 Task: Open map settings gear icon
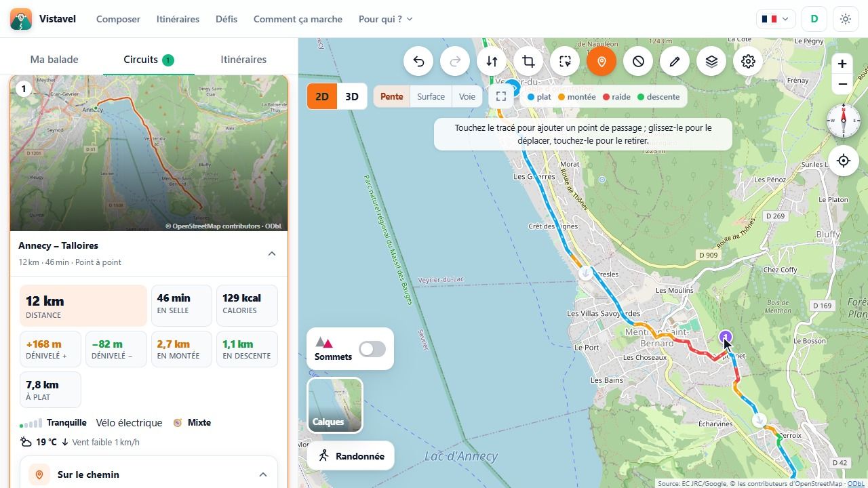coord(748,62)
